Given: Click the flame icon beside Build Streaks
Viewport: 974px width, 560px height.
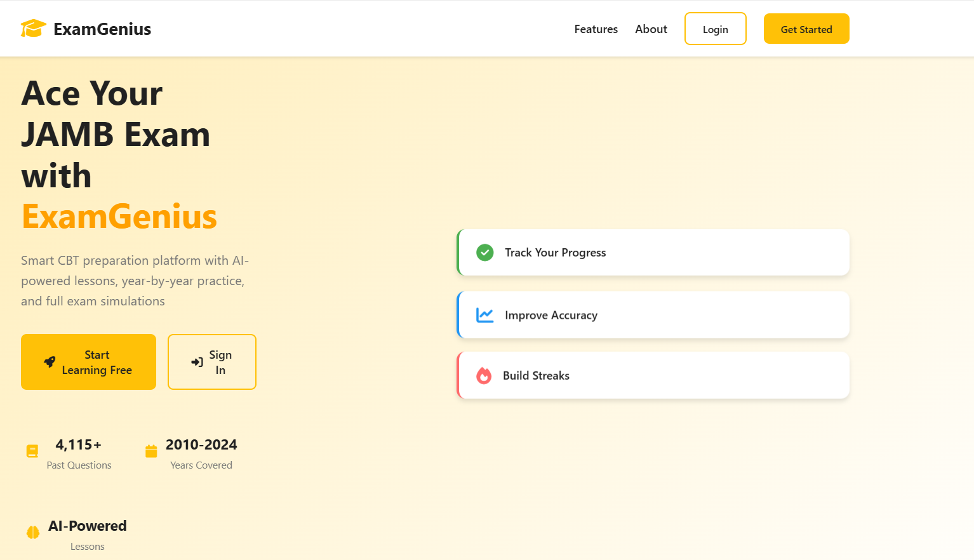Looking at the screenshot, I should click(x=484, y=376).
